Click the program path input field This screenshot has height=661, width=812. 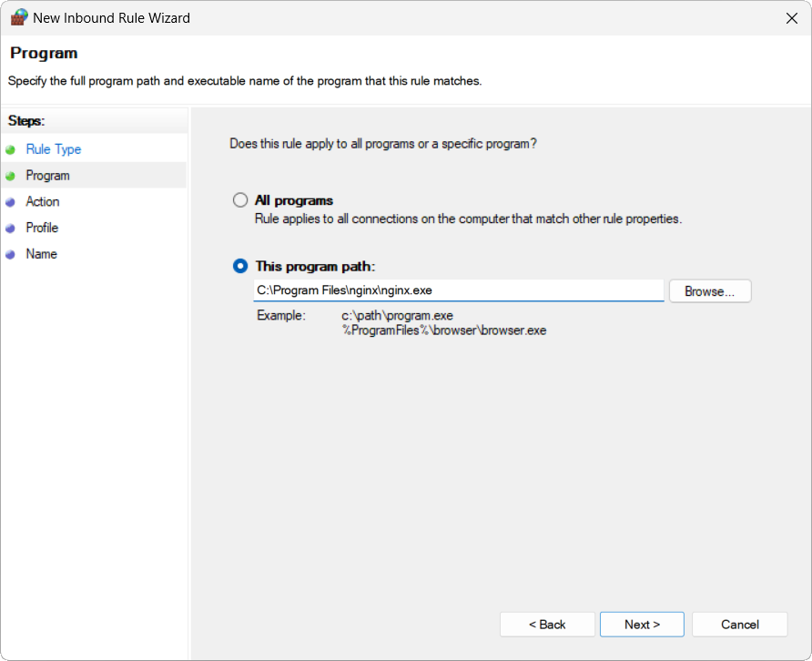458,290
